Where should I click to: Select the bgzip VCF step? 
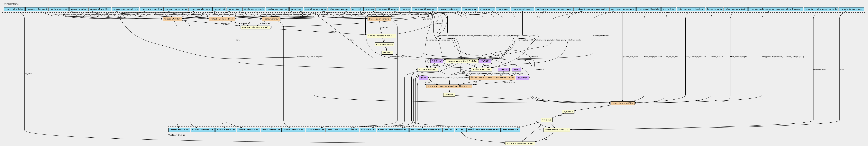click(x=568, y=111)
